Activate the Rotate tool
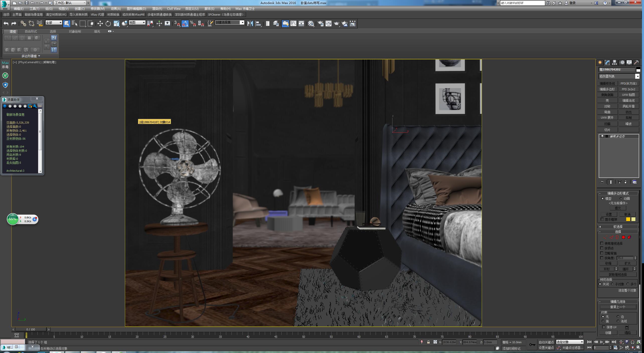This screenshot has width=644, height=353. [108, 24]
